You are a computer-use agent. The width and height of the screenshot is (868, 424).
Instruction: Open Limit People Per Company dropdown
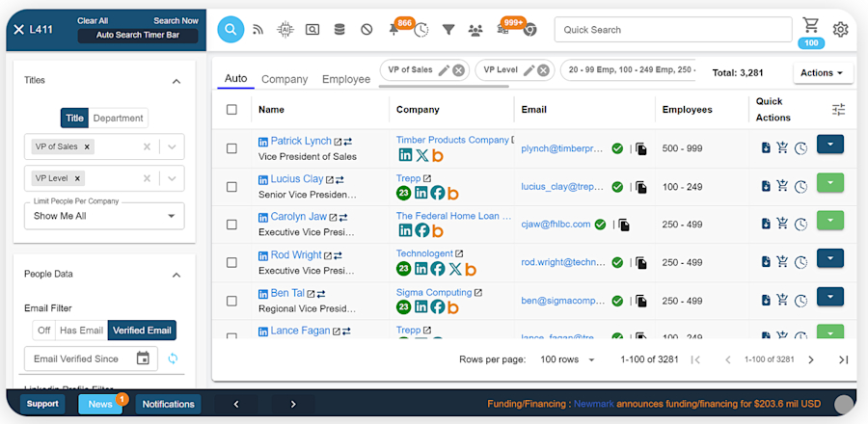104,216
